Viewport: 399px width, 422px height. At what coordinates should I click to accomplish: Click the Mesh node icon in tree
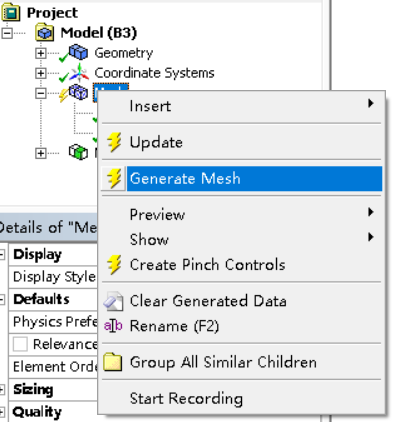[x=78, y=92]
